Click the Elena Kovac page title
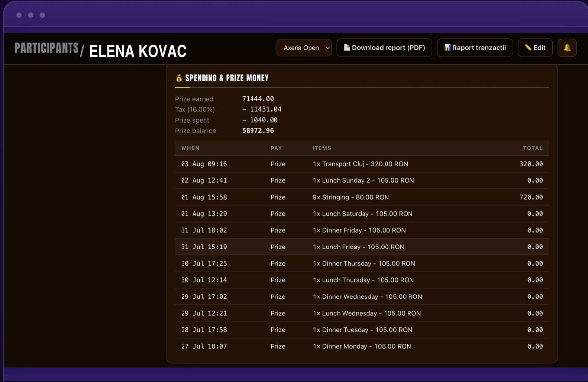 tap(138, 51)
